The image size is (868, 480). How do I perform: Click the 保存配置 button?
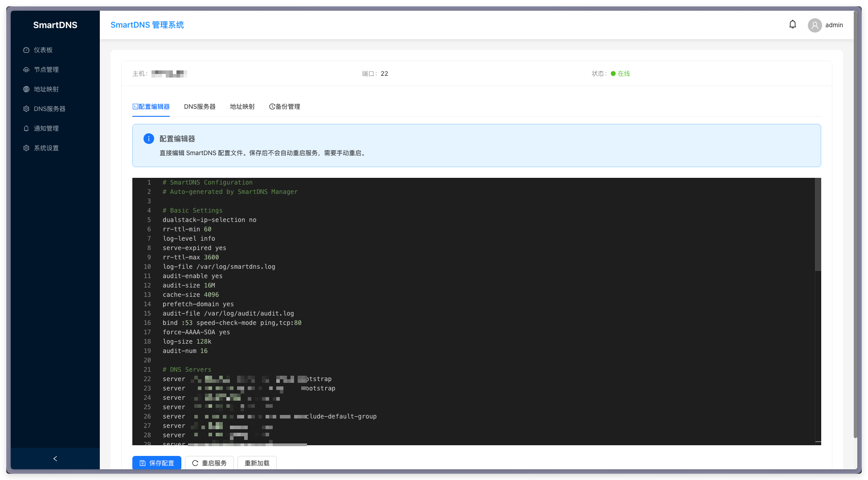[157, 463]
